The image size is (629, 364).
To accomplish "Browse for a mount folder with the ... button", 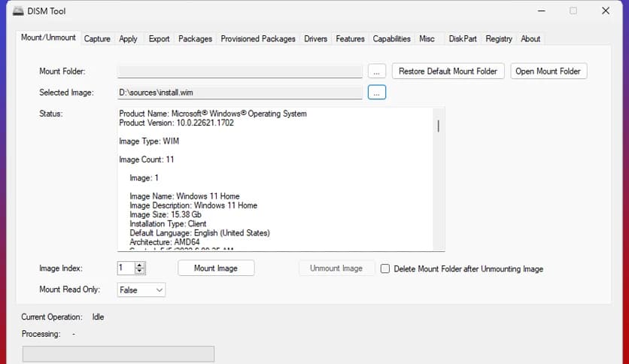I will coord(377,71).
